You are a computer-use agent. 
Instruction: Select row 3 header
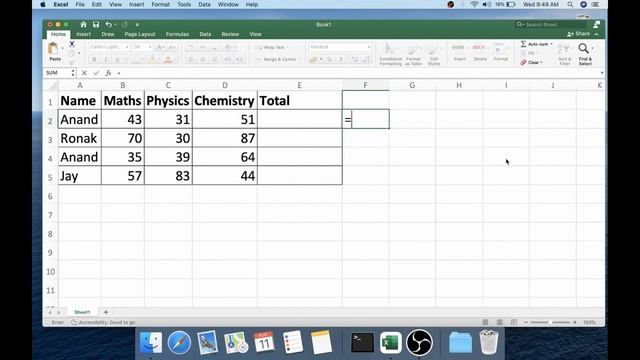tap(50, 139)
